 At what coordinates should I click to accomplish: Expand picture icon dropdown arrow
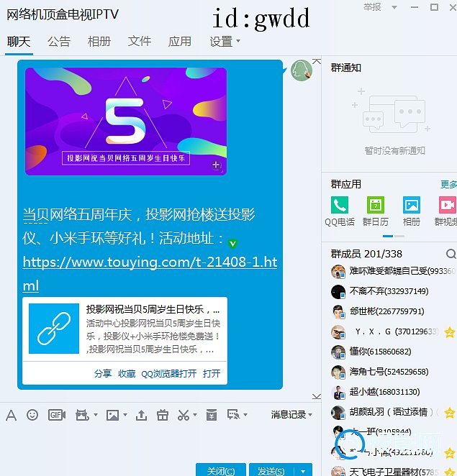click(x=125, y=415)
